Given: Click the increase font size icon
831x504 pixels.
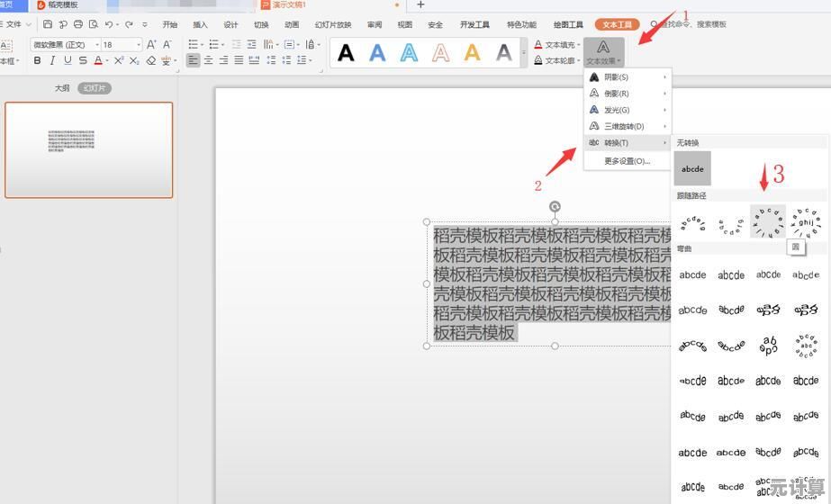Looking at the screenshot, I should coord(151,44).
